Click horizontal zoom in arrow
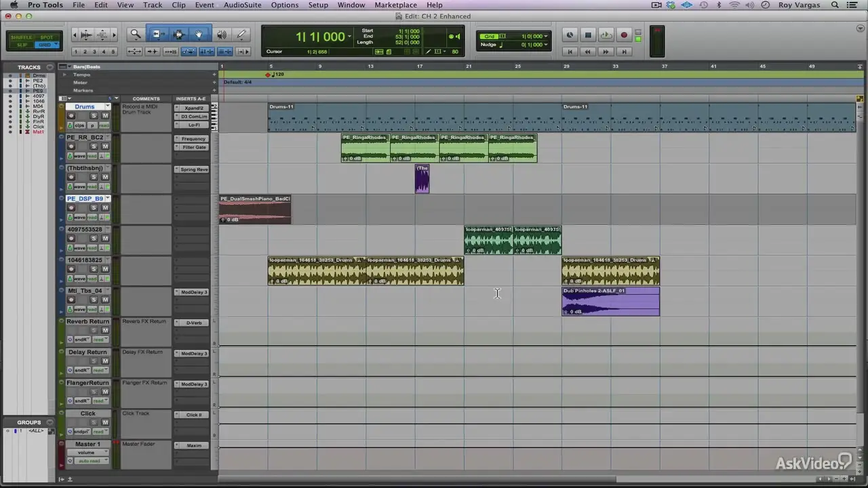This screenshot has width=868, height=488. (x=114, y=35)
